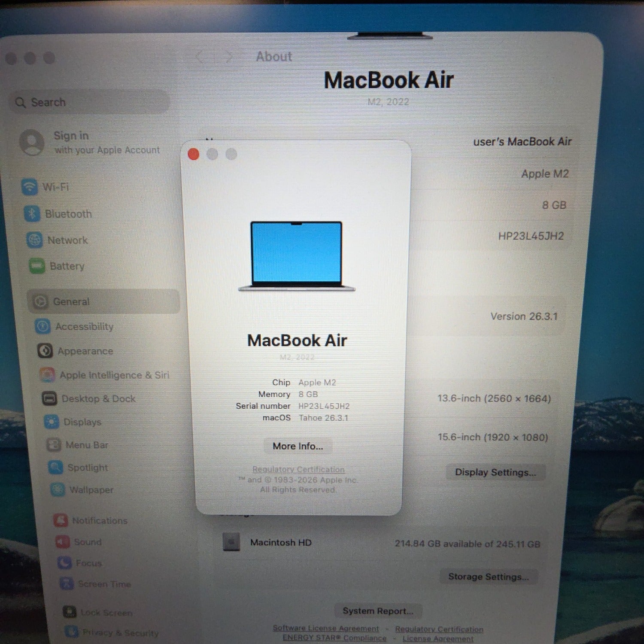Click the Sound speaker icon in sidebar
The image size is (644, 644).
63,542
